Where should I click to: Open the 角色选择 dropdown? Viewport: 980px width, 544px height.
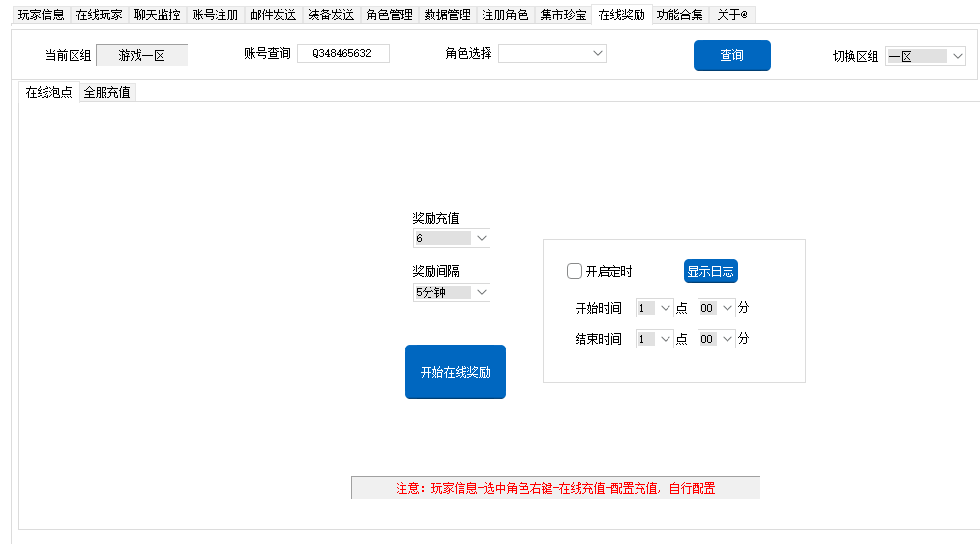tap(552, 54)
